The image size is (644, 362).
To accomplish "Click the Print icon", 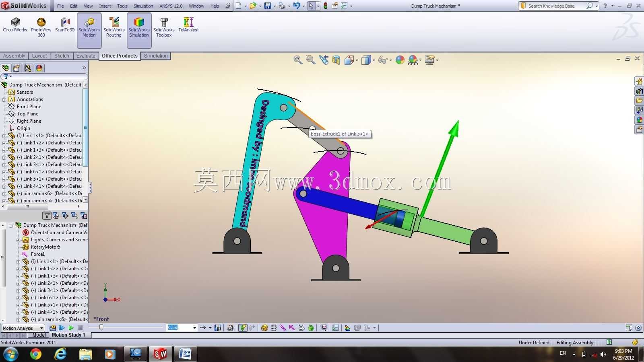I will click(282, 6).
